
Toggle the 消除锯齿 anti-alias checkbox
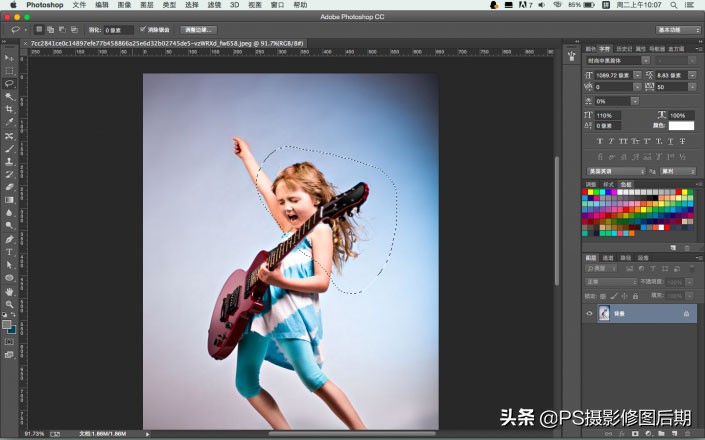coord(143,29)
